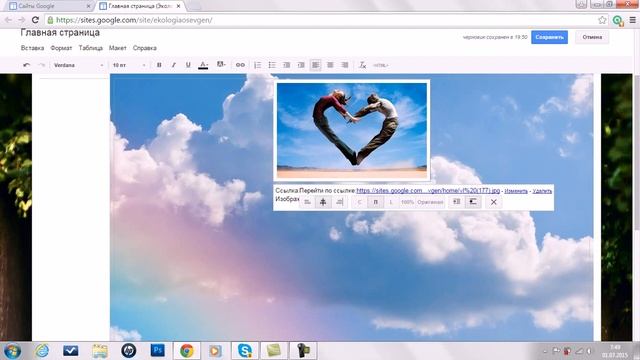Screen dimensions: 640x360
Task: Remove formatting with the Tx icon
Action: pos(362,65)
